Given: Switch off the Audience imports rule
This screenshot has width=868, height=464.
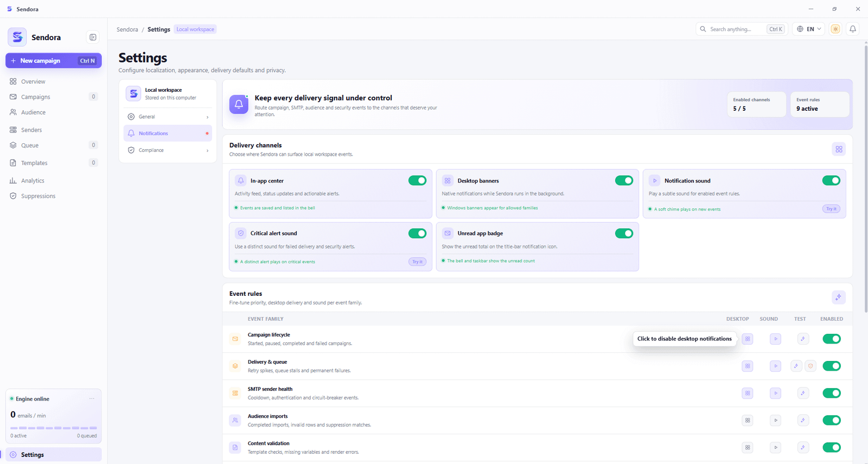Looking at the screenshot, I should pos(832,420).
